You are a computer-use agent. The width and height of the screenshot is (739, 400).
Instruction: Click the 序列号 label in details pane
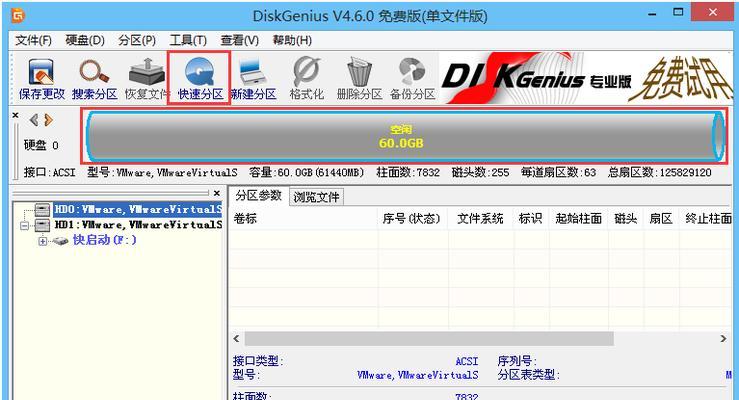point(517,361)
